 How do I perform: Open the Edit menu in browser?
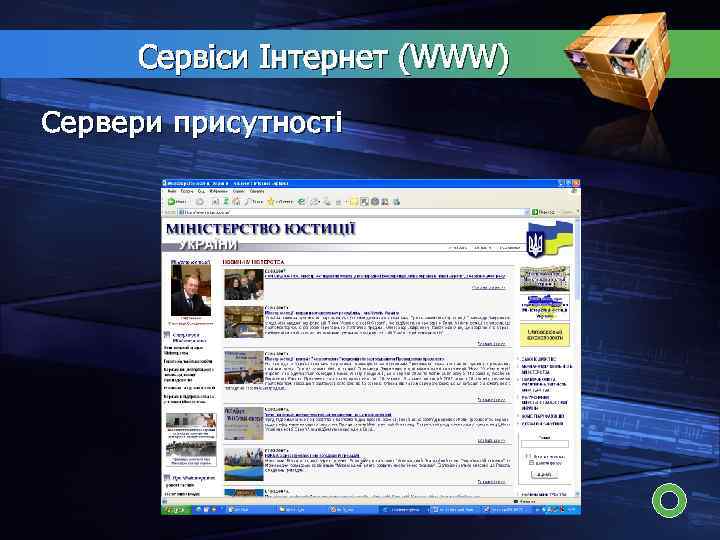click(x=187, y=191)
